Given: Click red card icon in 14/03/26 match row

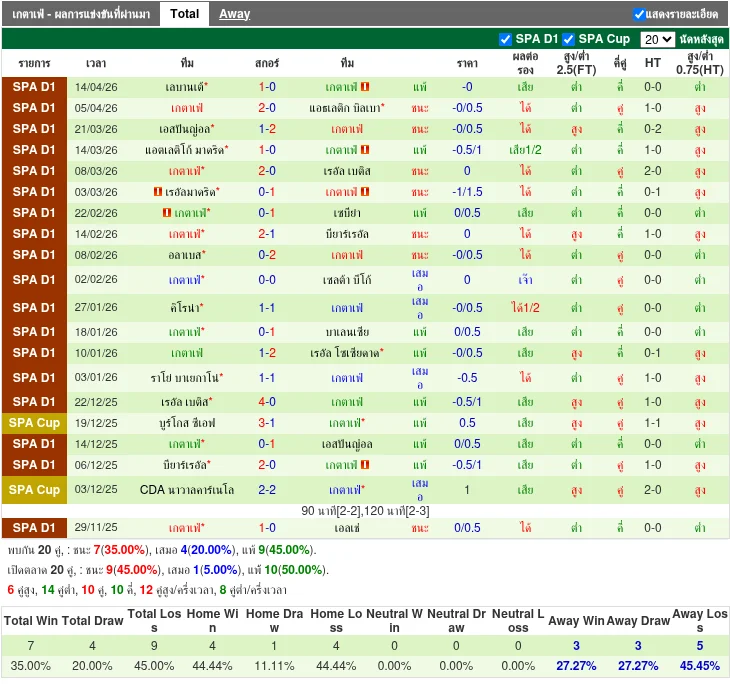Looking at the screenshot, I should (365, 150).
